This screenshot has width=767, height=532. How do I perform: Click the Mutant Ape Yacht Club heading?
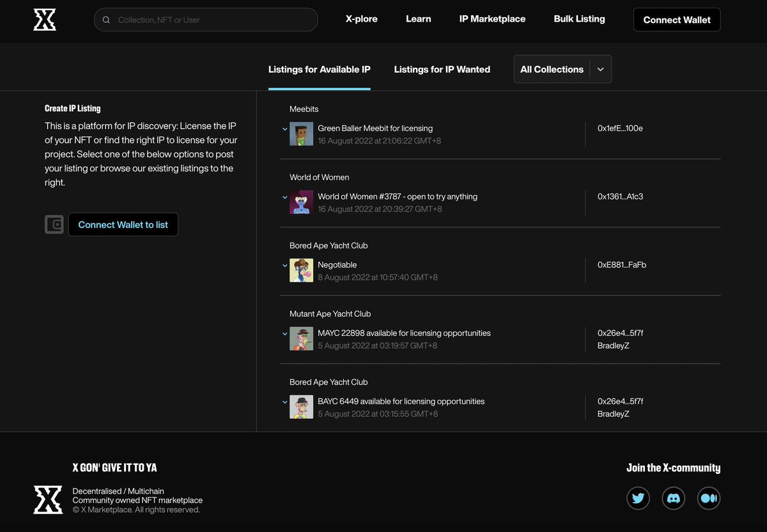pyautogui.click(x=330, y=314)
